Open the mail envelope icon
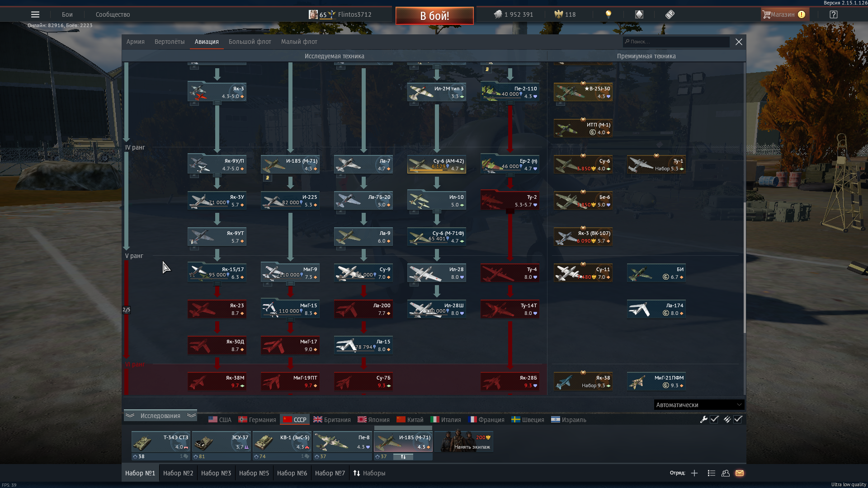 [740, 473]
